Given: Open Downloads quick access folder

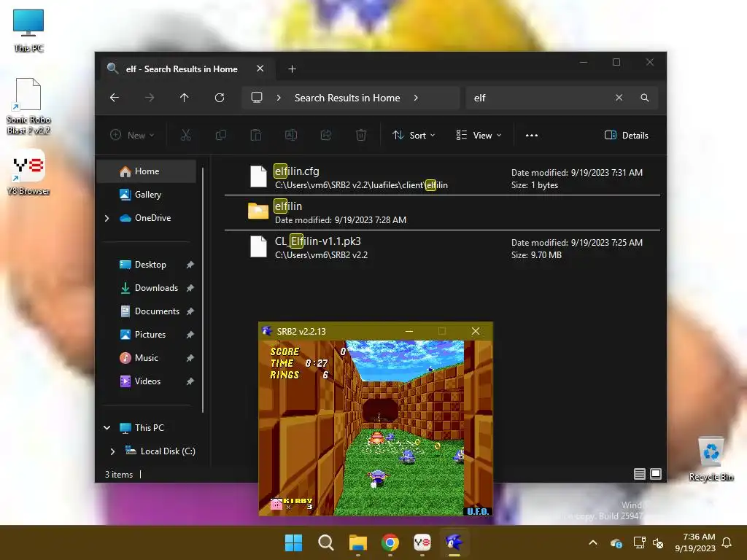Looking at the screenshot, I should 146,288.
